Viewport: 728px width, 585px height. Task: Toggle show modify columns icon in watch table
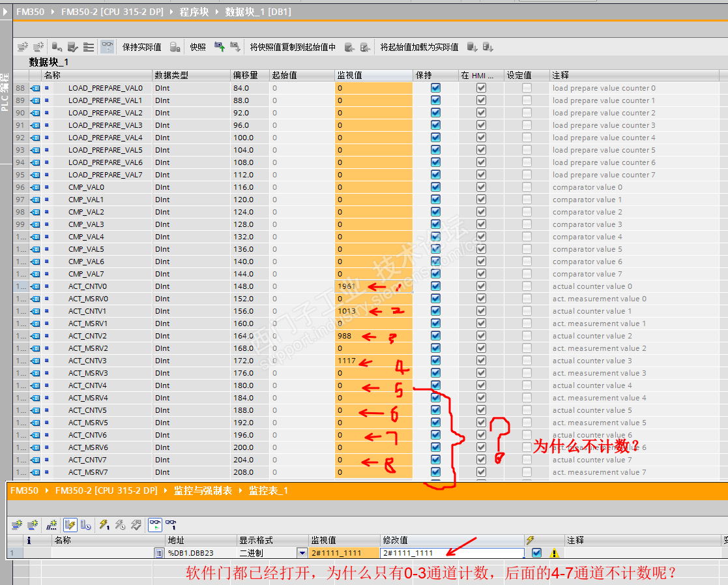tap(70, 525)
